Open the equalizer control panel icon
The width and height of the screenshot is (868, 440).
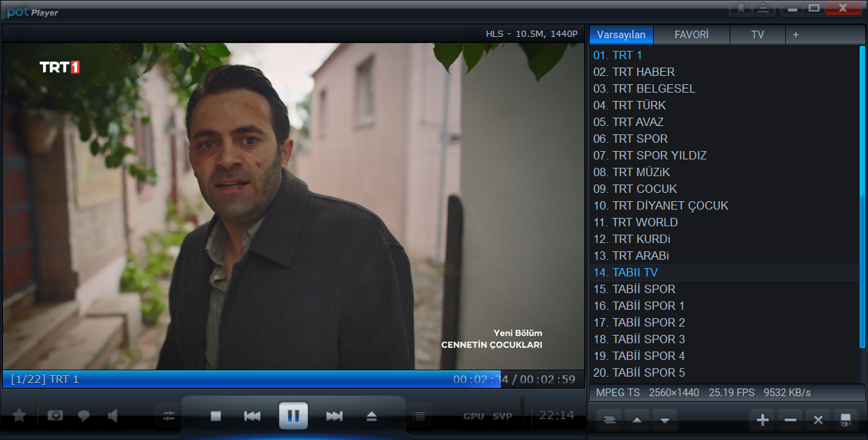(168, 416)
